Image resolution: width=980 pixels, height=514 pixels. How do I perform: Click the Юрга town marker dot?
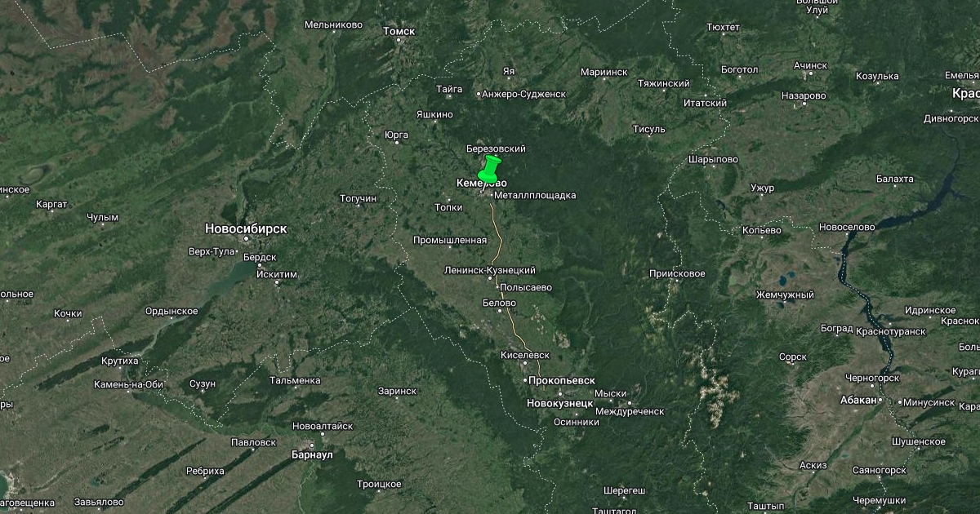397,143
